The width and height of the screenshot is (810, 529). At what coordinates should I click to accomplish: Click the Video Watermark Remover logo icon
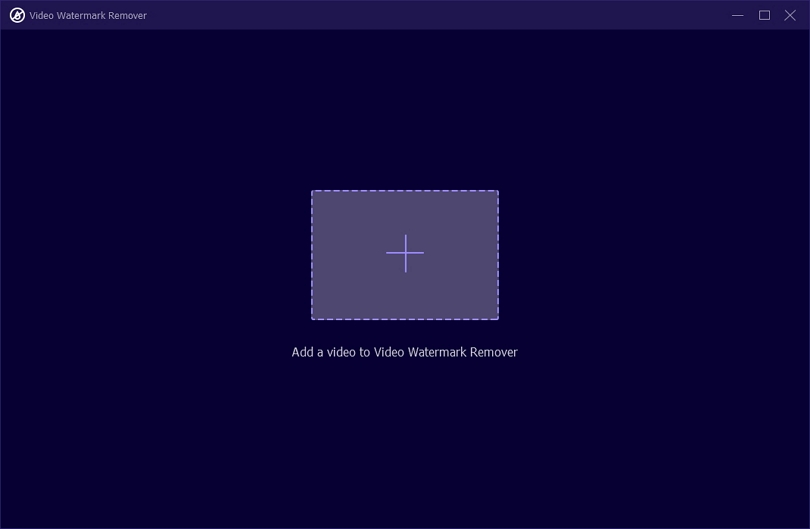[x=17, y=15]
